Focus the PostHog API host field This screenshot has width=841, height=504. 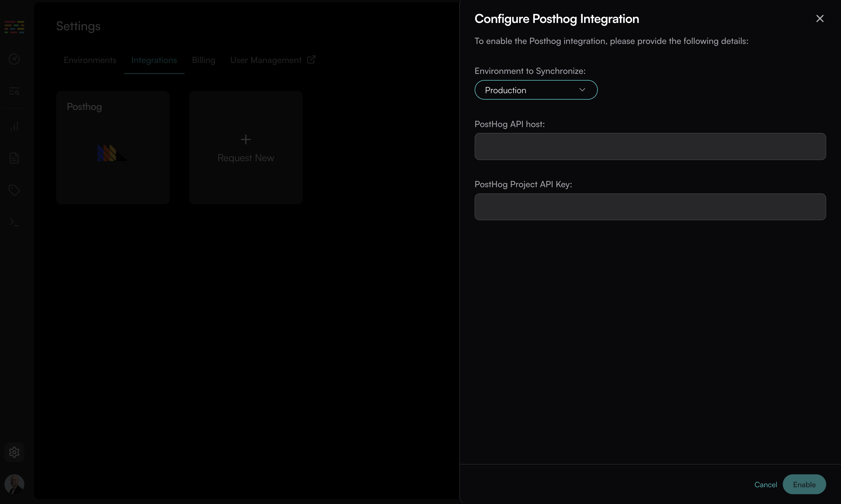[x=650, y=146]
